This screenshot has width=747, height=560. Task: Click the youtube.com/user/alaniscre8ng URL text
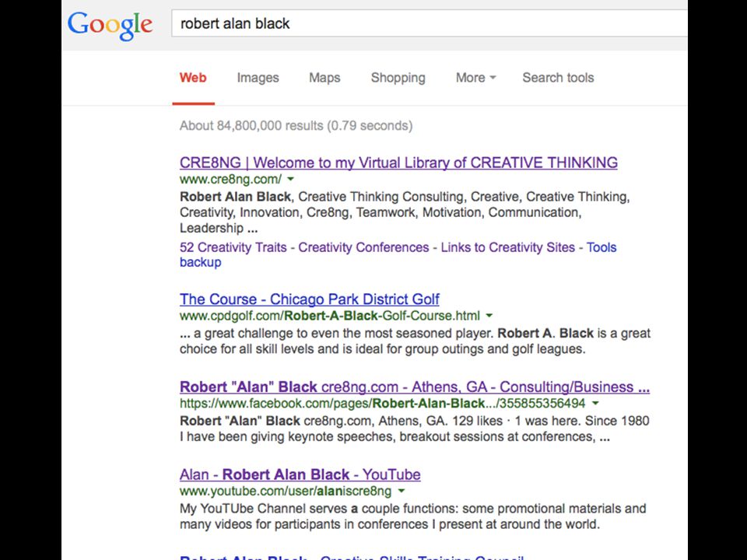pos(286,491)
